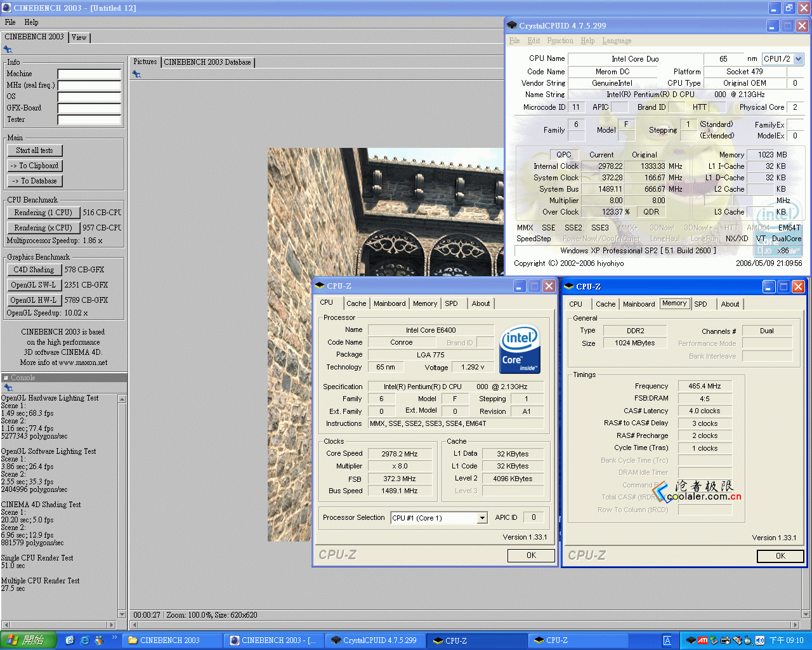The width and height of the screenshot is (812, 650).
Task: Run the C4D Shading benchmark
Action: point(34,270)
